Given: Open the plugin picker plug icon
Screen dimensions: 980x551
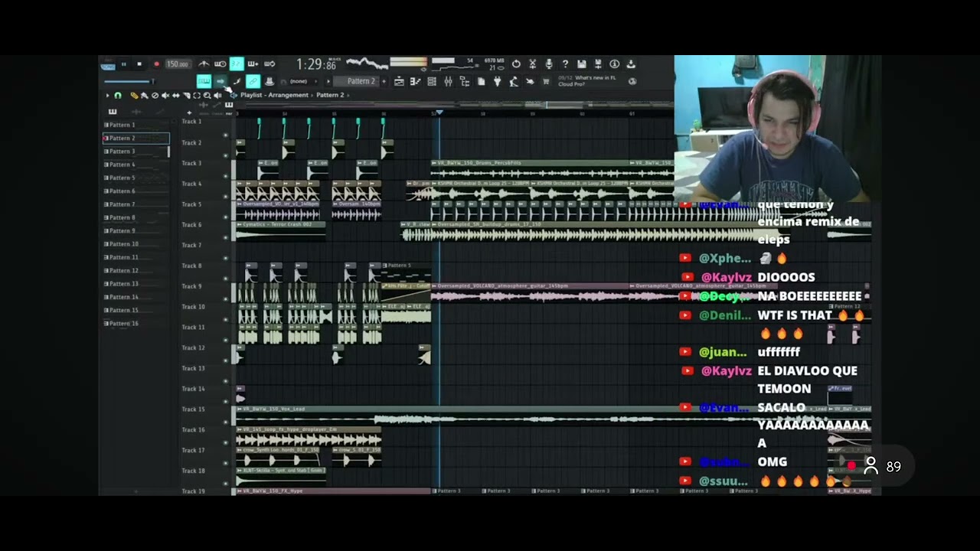Looking at the screenshot, I should 497,81.
